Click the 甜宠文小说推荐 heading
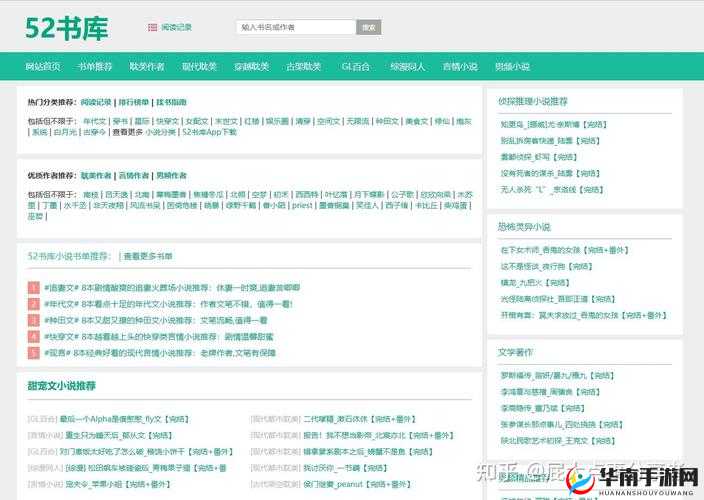Viewport: 704px width, 500px height. (62, 386)
